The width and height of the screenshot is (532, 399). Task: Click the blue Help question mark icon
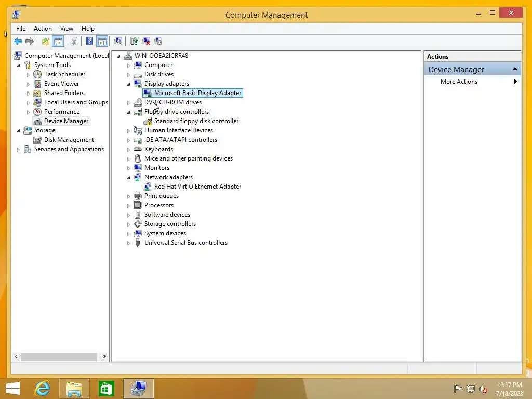[89, 42]
